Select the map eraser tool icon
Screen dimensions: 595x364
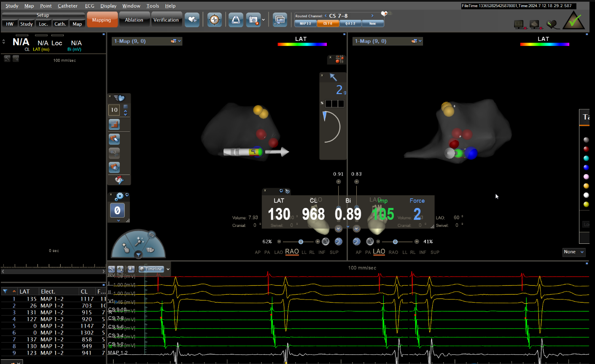pos(114,139)
